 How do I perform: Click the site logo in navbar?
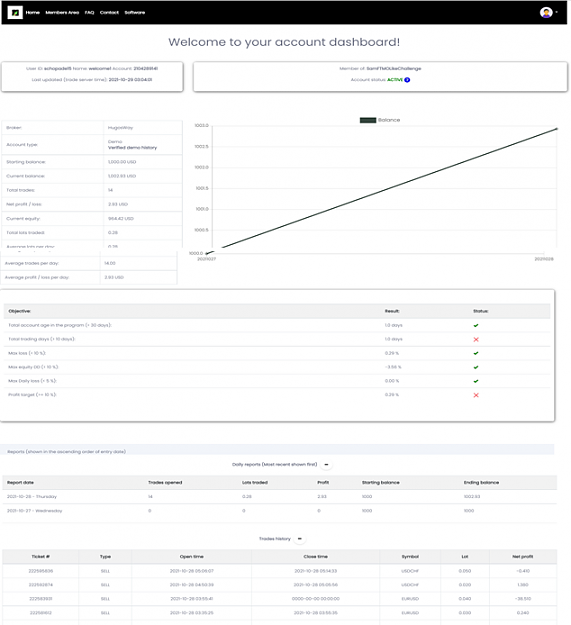click(x=15, y=12)
